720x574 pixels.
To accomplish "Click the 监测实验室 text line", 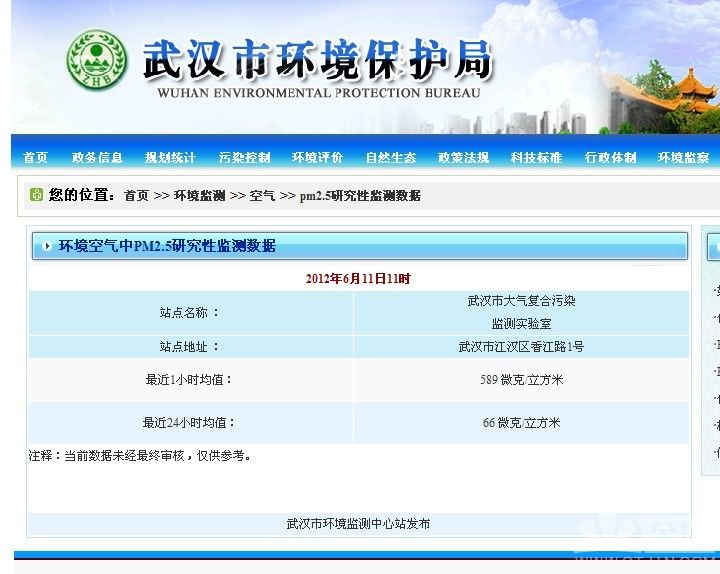I will point(521,324).
